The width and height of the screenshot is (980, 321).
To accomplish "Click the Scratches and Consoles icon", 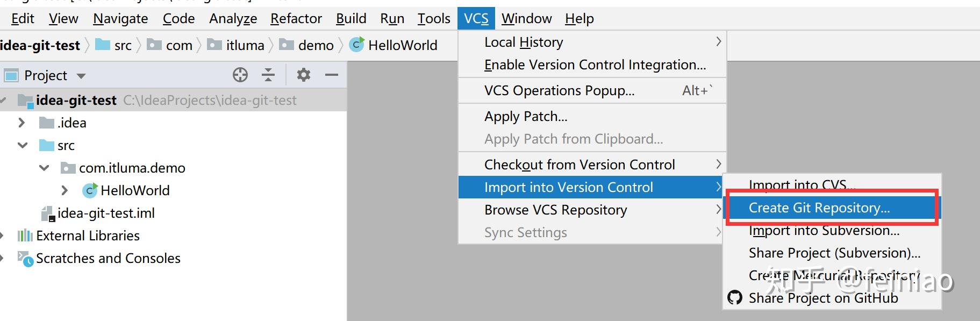I will tap(25, 259).
